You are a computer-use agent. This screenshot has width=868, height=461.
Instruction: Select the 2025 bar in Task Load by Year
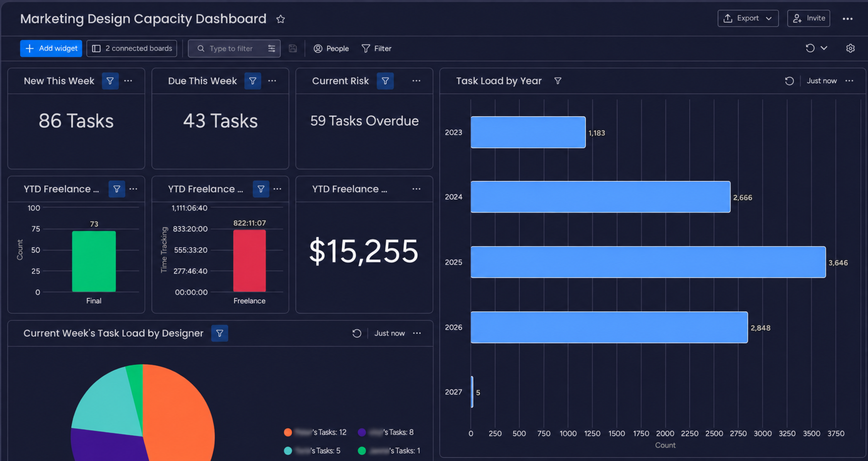tap(648, 262)
